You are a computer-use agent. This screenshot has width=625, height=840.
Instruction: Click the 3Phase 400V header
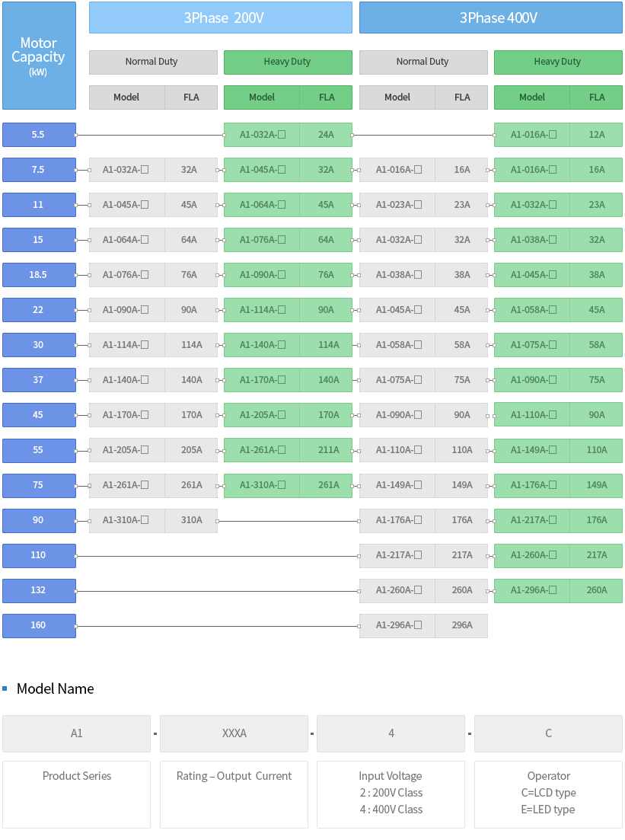pyautogui.click(x=490, y=18)
